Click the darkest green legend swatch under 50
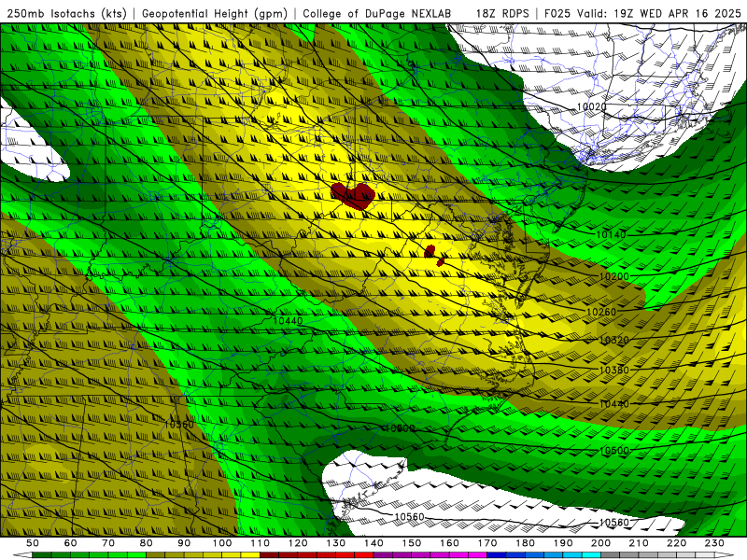 (x=41, y=555)
